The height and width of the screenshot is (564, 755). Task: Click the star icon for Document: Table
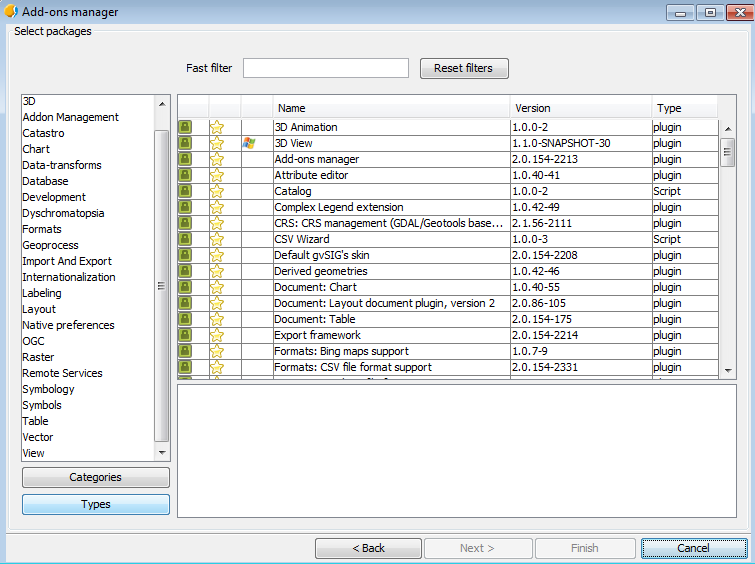point(217,319)
